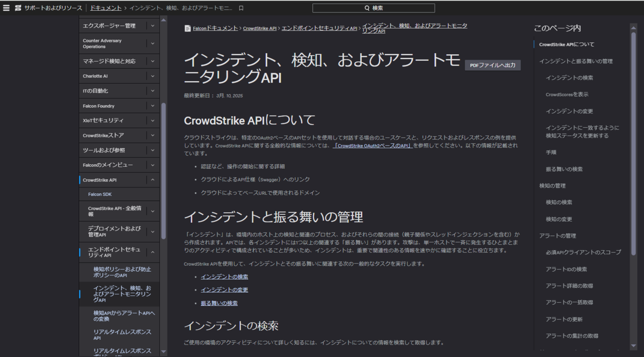The image size is (644, 357).
Task: Jump to CrowdScoresを表示 in page contents
Action: point(567,94)
